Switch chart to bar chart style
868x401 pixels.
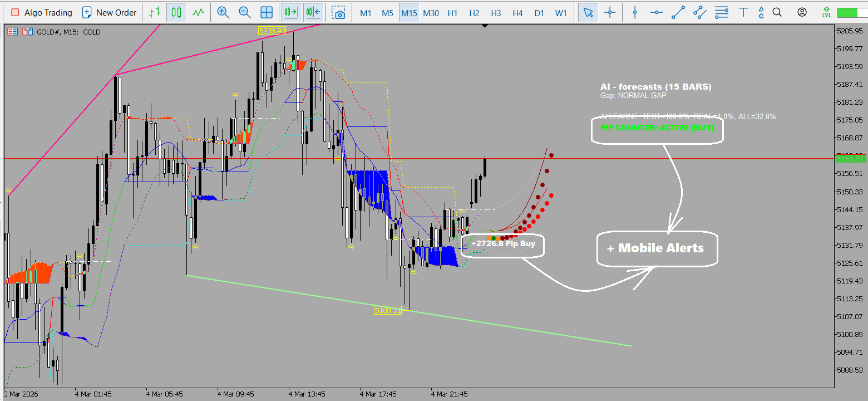coord(155,12)
